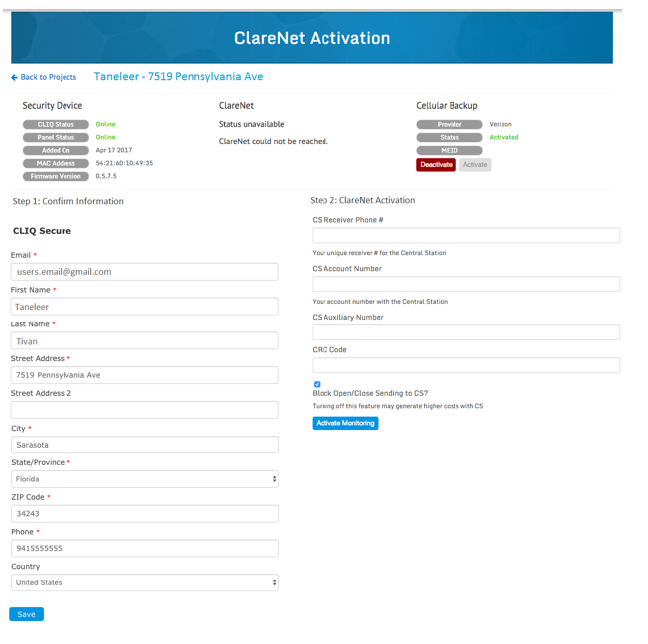Screen dimensions: 648x644
Task: Click the 'Turning off this feature' warning text
Action: (398, 406)
